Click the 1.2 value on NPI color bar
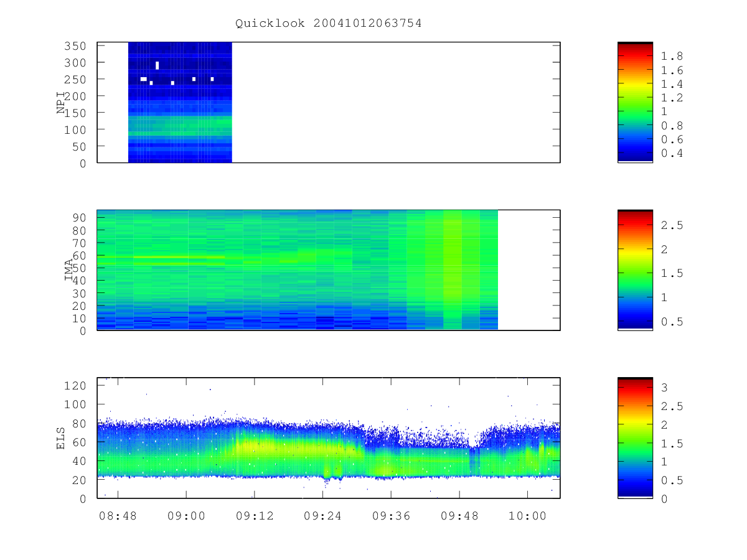The height and width of the screenshot is (560, 747). [x=672, y=98]
